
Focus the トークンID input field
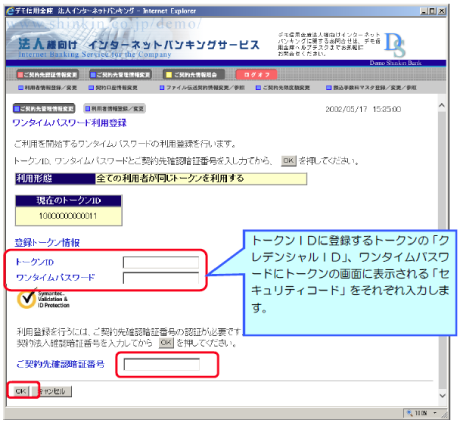[161, 262]
